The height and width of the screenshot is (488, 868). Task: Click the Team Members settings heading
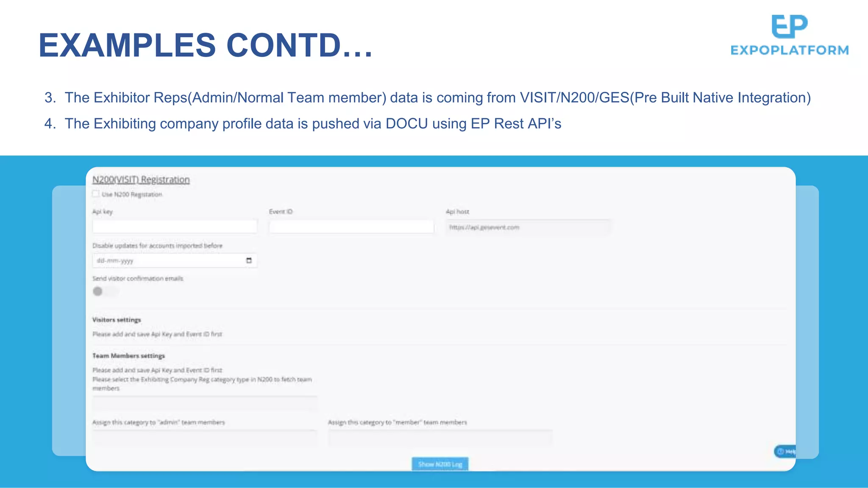point(128,356)
